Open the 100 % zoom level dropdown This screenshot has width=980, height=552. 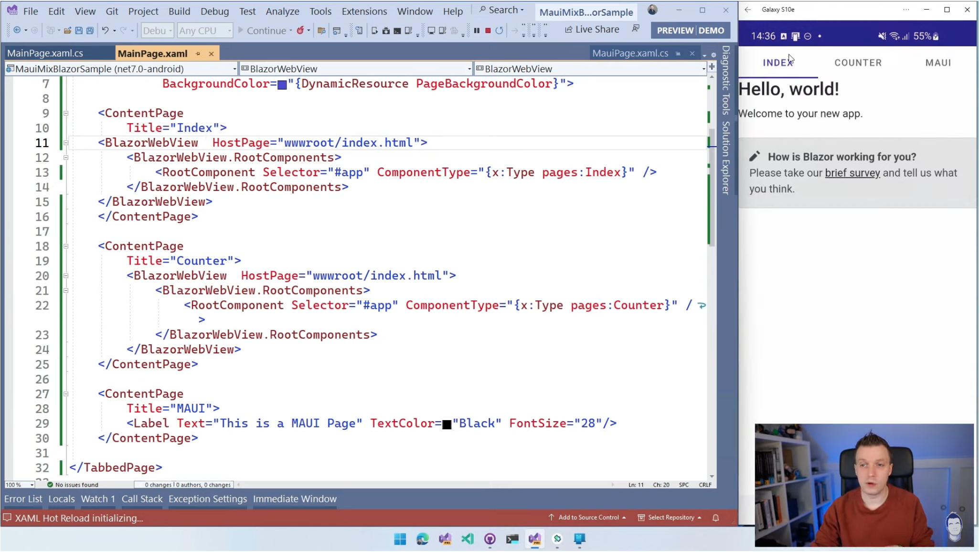coord(20,485)
